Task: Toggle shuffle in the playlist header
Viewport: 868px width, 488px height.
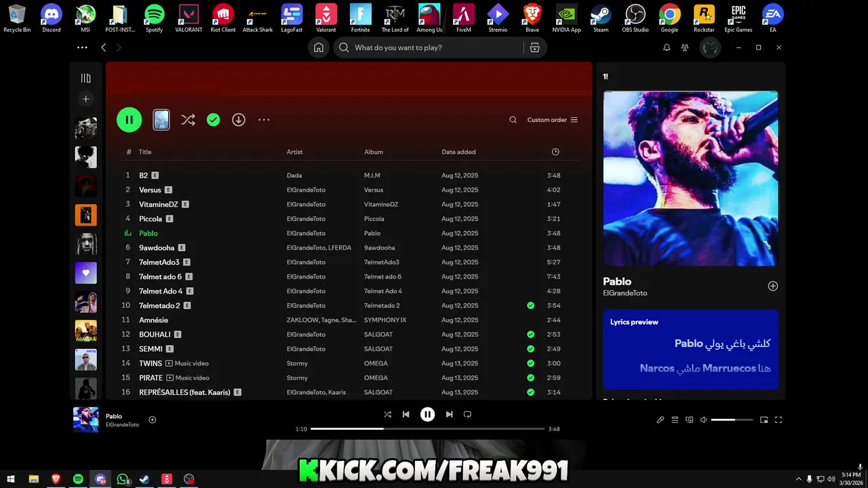Action: tap(188, 120)
